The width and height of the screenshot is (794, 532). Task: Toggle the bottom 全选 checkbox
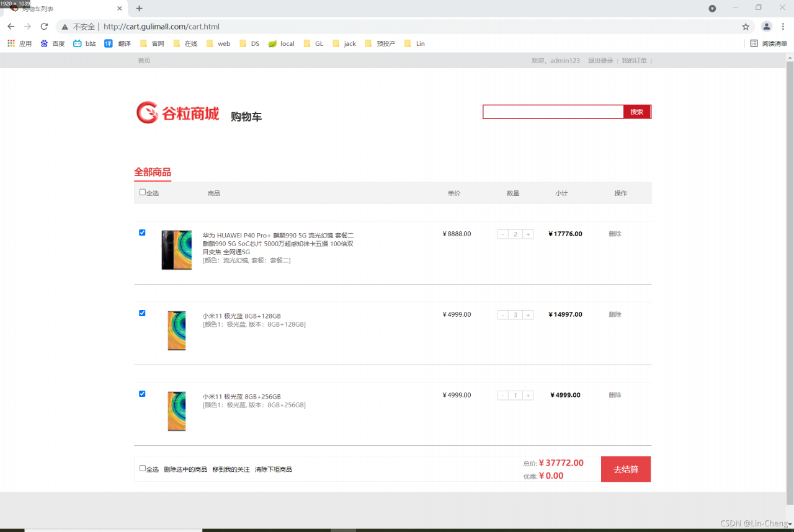[x=143, y=468]
